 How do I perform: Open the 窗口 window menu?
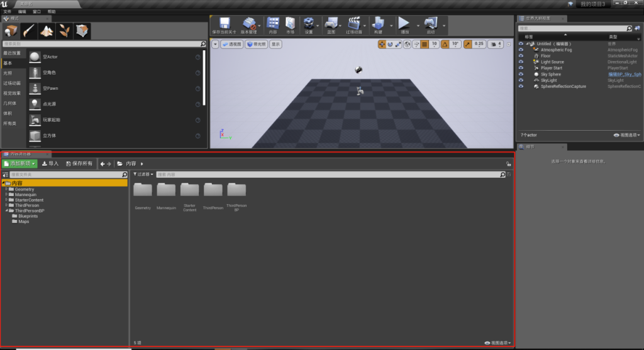(37, 11)
